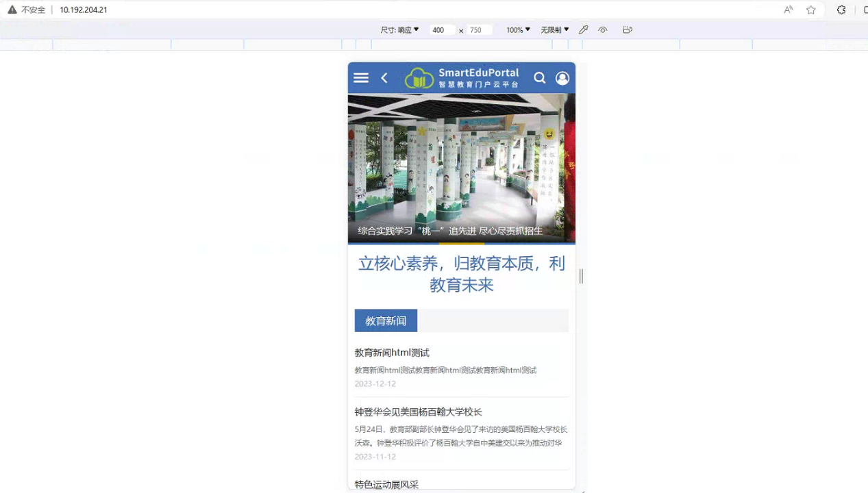This screenshot has width=868, height=493.
Task: Click the carousel banner campus corridor image
Action: (461, 164)
